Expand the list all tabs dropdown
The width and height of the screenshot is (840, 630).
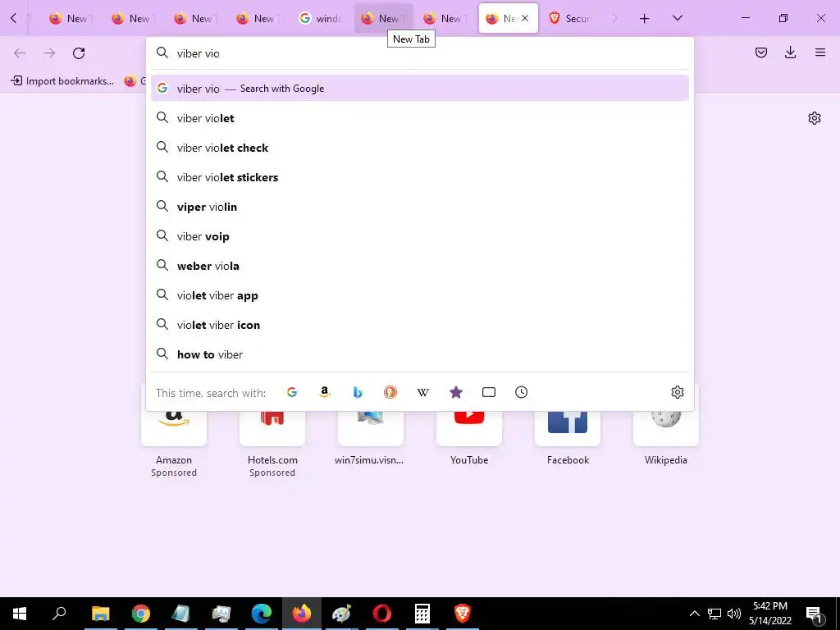click(x=677, y=18)
